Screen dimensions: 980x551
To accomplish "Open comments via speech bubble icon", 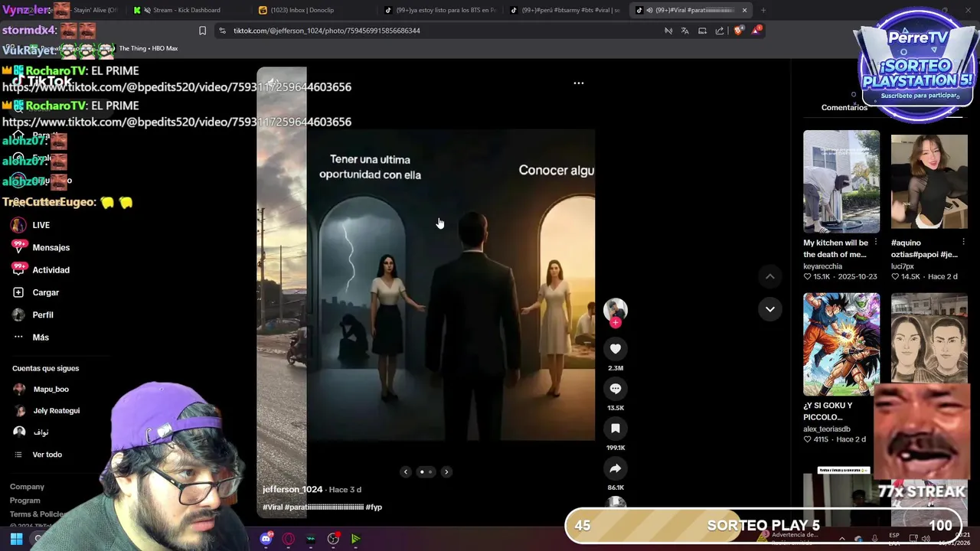I will click(616, 389).
